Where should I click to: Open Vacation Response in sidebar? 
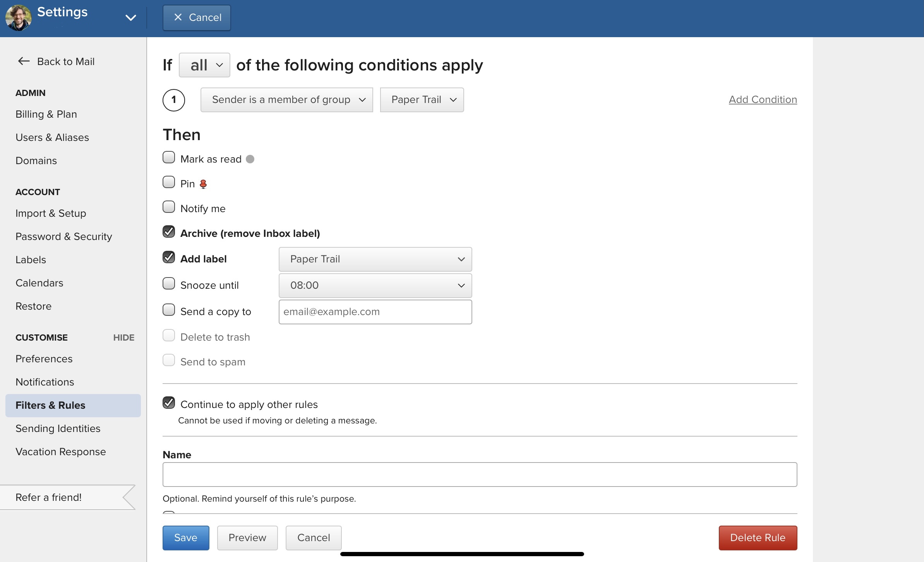click(x=60, y=452)
